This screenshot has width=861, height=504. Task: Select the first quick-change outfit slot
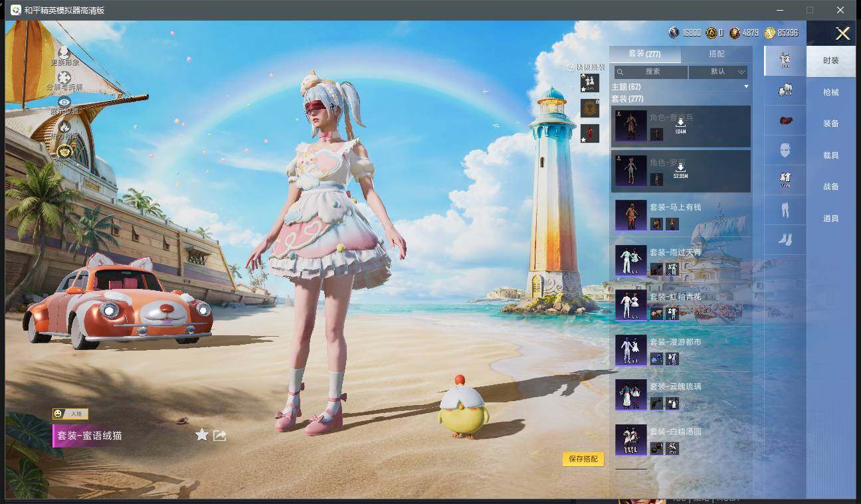(589, 83)
